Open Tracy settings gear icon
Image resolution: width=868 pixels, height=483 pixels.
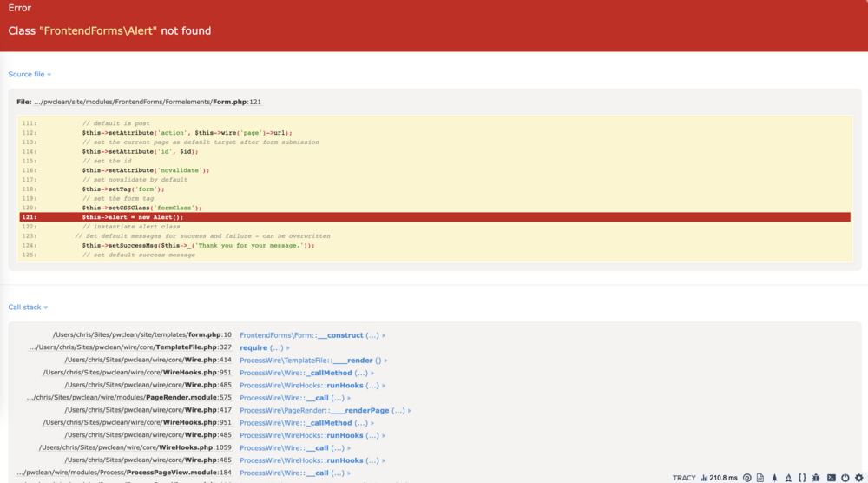[x=859, y=478]
